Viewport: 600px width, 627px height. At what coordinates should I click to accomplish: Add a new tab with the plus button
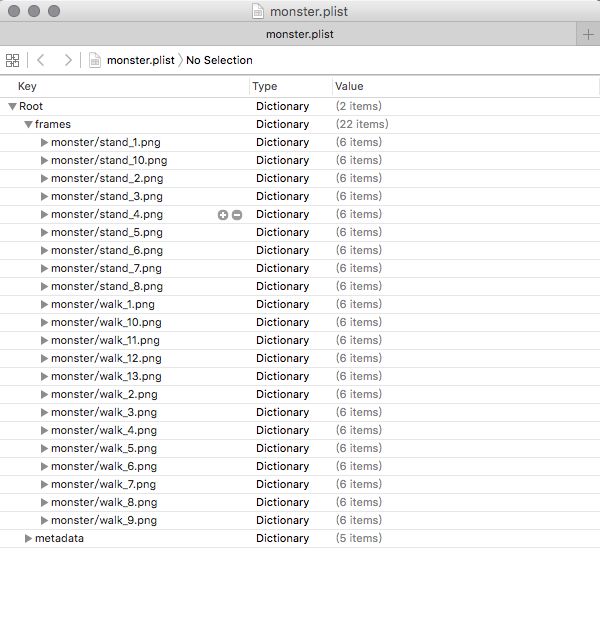click(x=588, y=34)
